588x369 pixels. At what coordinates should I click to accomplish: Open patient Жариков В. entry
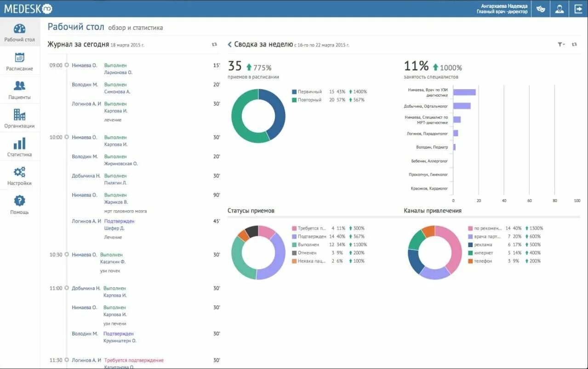(116, 202)
